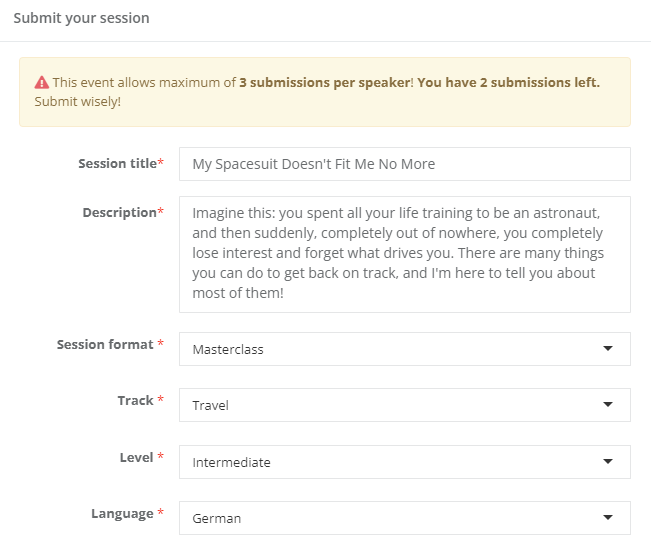Click the caret arrow in Language field

click(x=607, y=518)
